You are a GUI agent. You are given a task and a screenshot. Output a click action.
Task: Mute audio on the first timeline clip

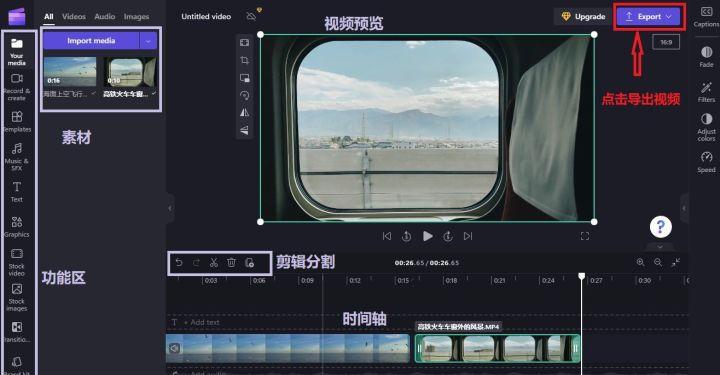tap(174, 348)
